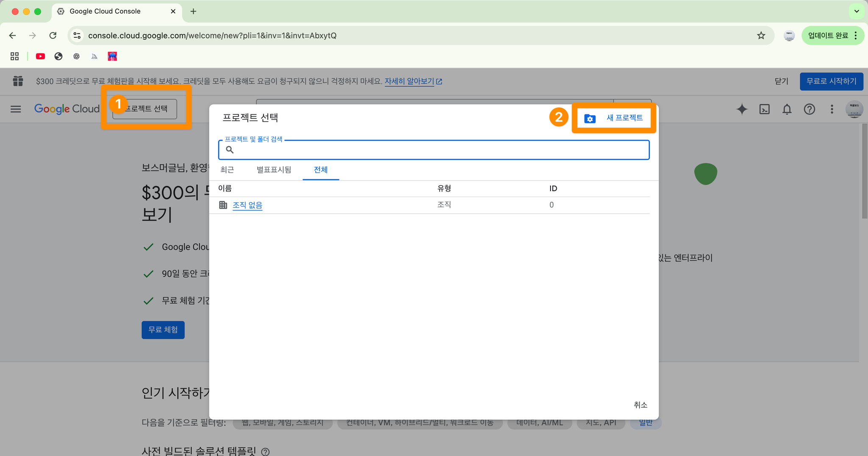Select the Google Cloud Console browser tab
The height and width of the screenshot is (456, 868).
(117, 11)
